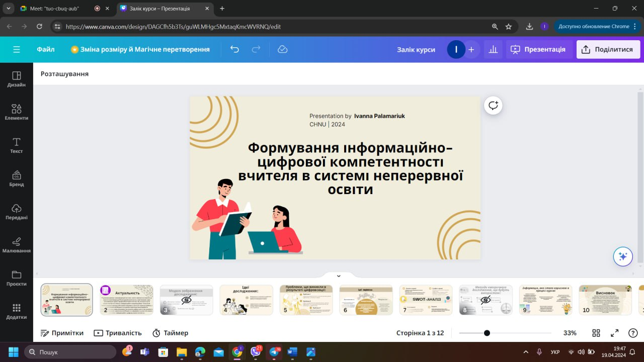Viewport: 644px width, 362px height.
Task: Click the cloud save status icon
Action: 282,49
